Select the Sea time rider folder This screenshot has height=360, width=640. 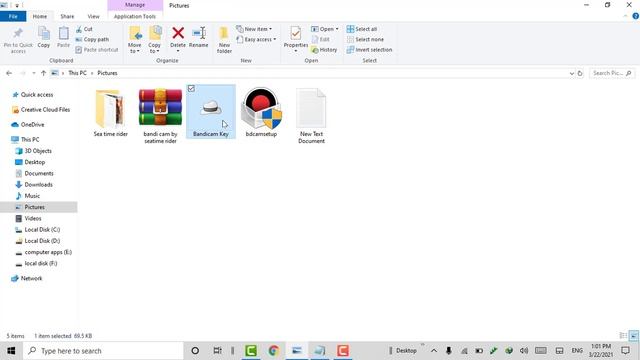pyautogui.click(x=111, y=113)
